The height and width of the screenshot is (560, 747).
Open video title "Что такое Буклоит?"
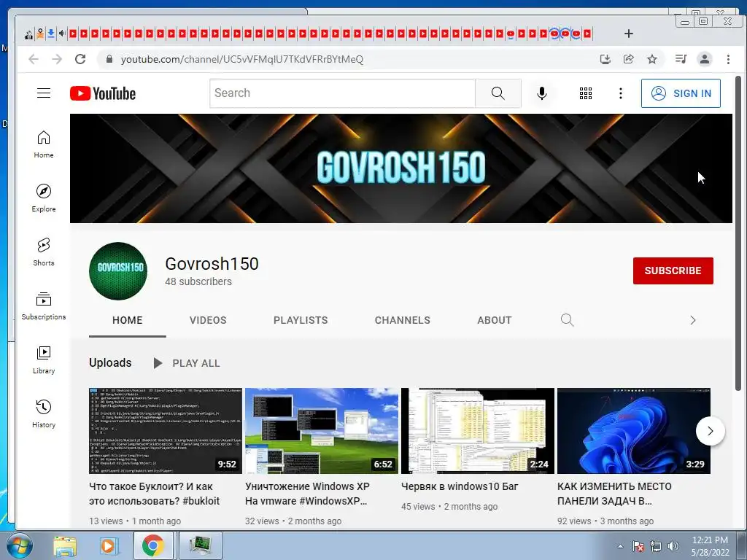[155, 494]
